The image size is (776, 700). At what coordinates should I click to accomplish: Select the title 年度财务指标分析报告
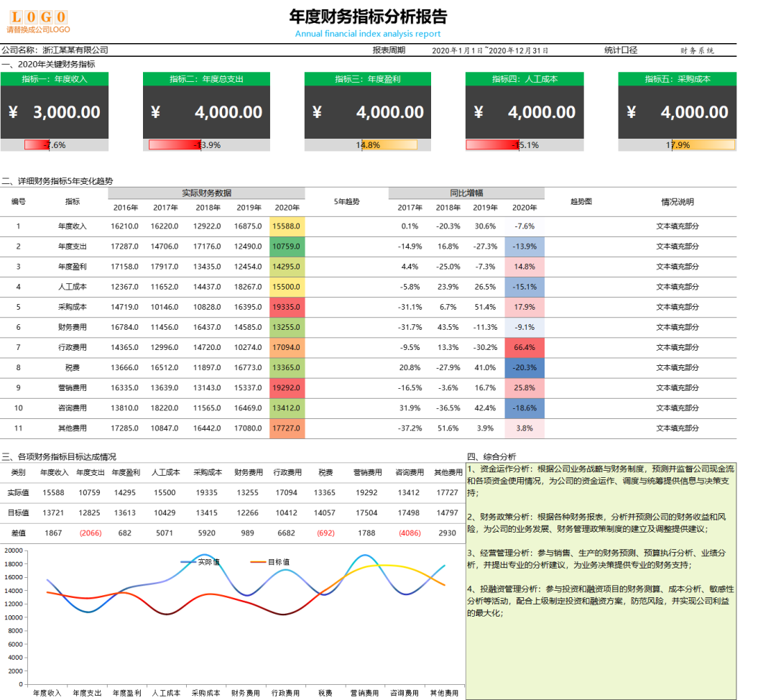click(368, 17)
